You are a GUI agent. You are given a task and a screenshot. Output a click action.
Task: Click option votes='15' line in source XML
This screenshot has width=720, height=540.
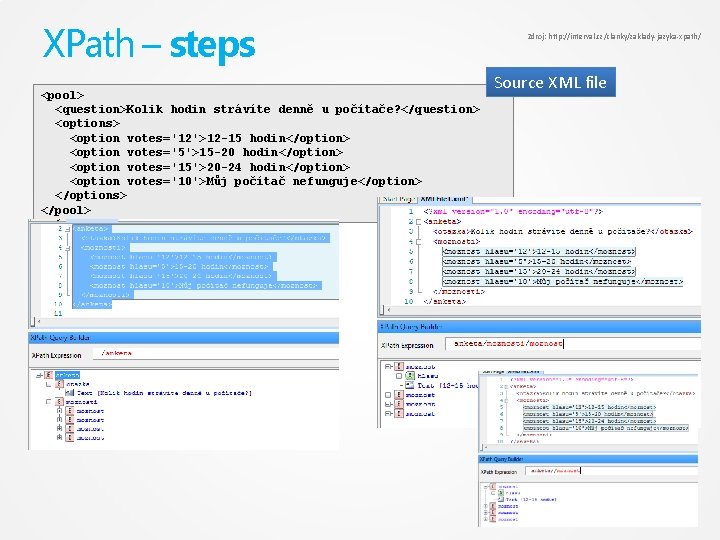(x=210, y=167)
